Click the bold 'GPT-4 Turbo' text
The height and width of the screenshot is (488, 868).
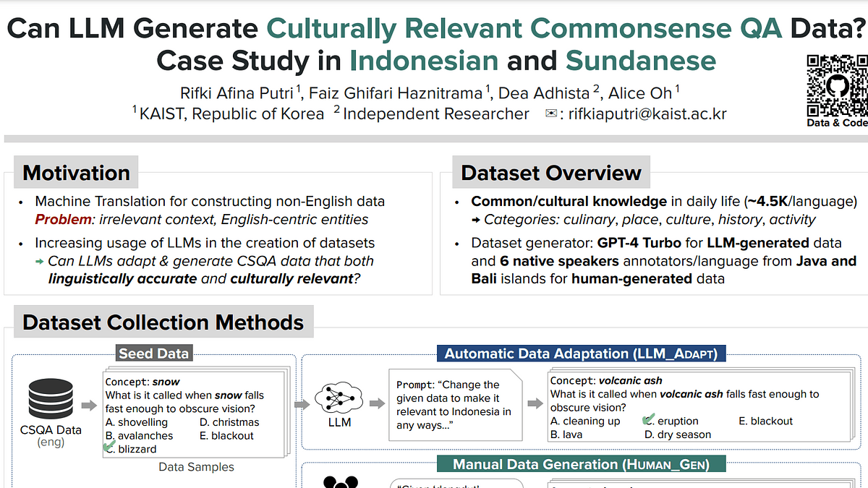click(x=638, y=242)
